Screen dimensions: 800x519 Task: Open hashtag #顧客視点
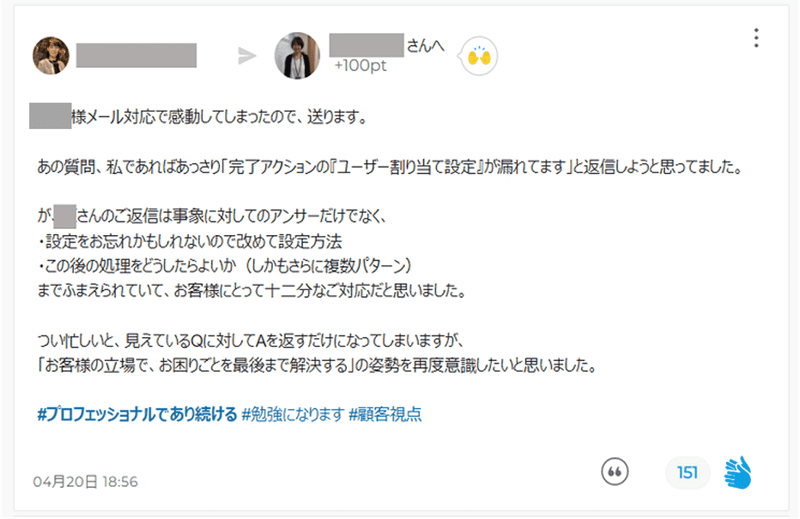click(x=385, y=414)
